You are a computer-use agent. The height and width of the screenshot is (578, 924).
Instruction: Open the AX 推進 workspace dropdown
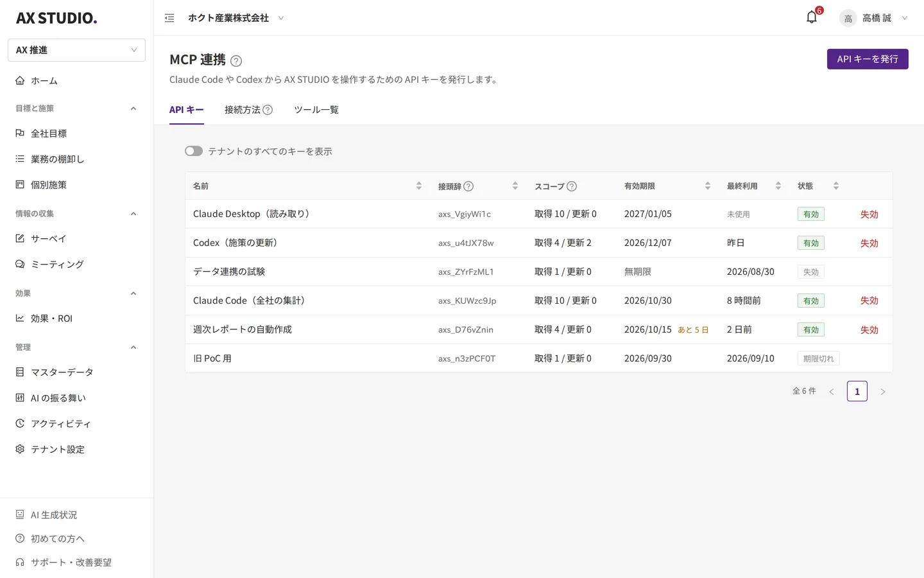point(76,50)
